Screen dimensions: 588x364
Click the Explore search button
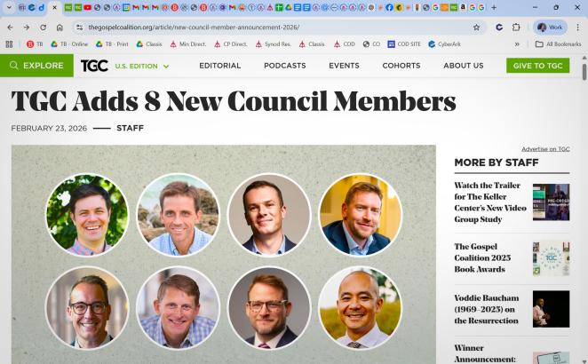point(36,66)
